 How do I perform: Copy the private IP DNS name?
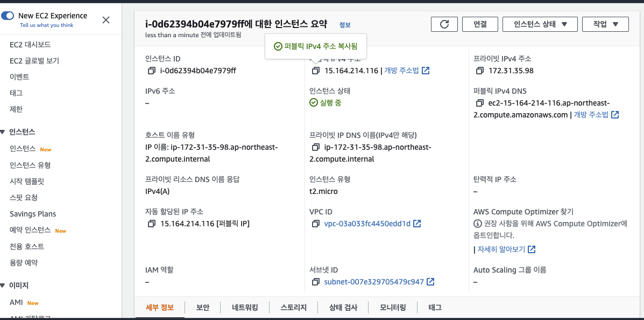tap(315, 147)
